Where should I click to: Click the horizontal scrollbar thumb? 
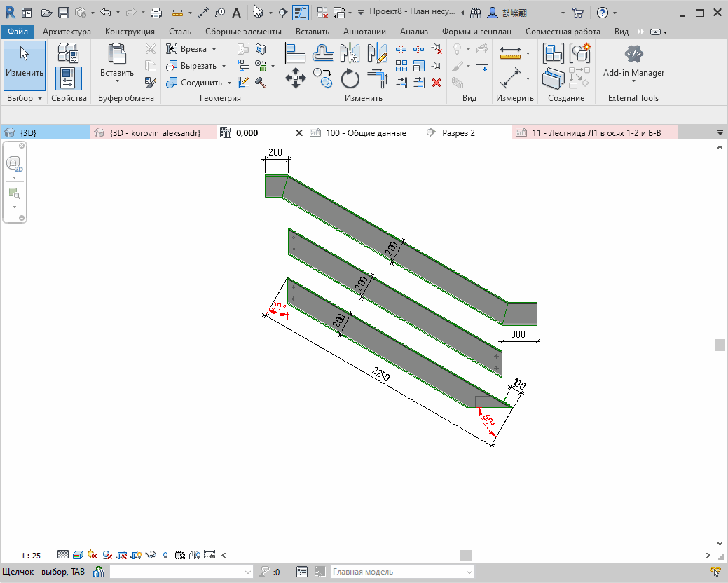466,555
